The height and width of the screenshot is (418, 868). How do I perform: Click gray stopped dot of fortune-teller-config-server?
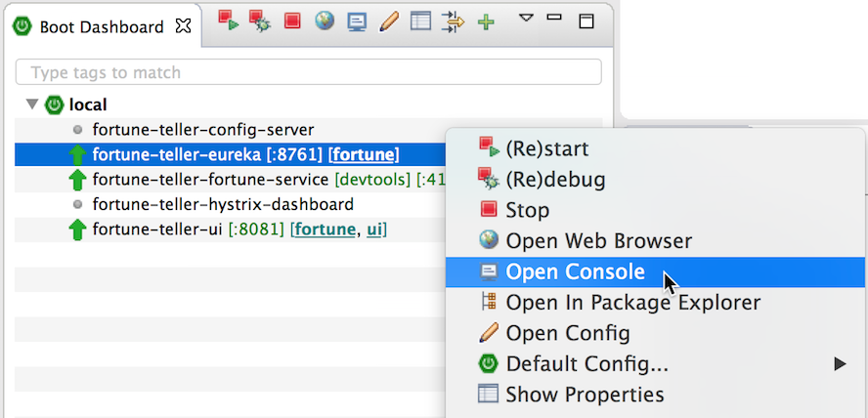pyautogui.click(x=77, y=130)
